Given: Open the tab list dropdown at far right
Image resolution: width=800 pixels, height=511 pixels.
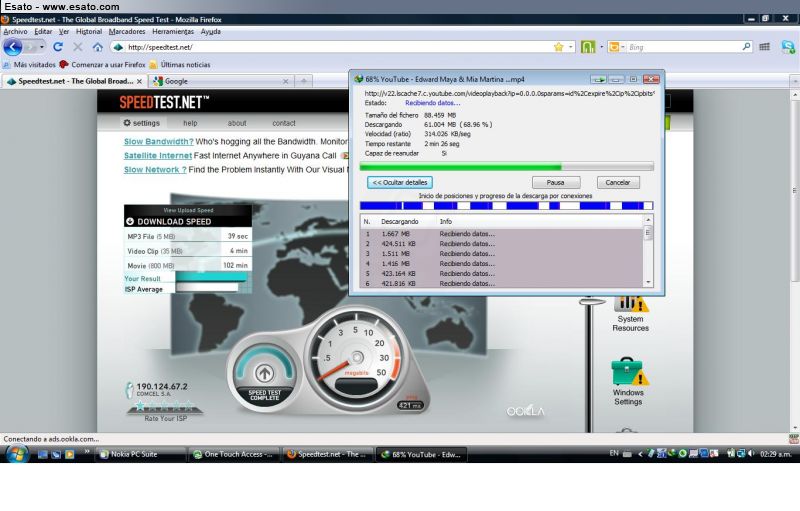Looking at the screenshot, I should click(x=795, y=82).
